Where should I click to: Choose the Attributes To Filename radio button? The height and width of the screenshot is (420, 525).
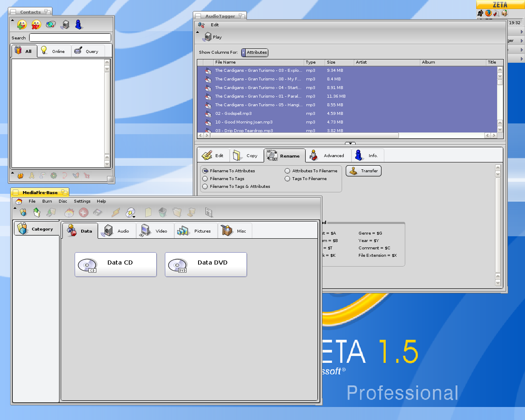tap(287, 171)
